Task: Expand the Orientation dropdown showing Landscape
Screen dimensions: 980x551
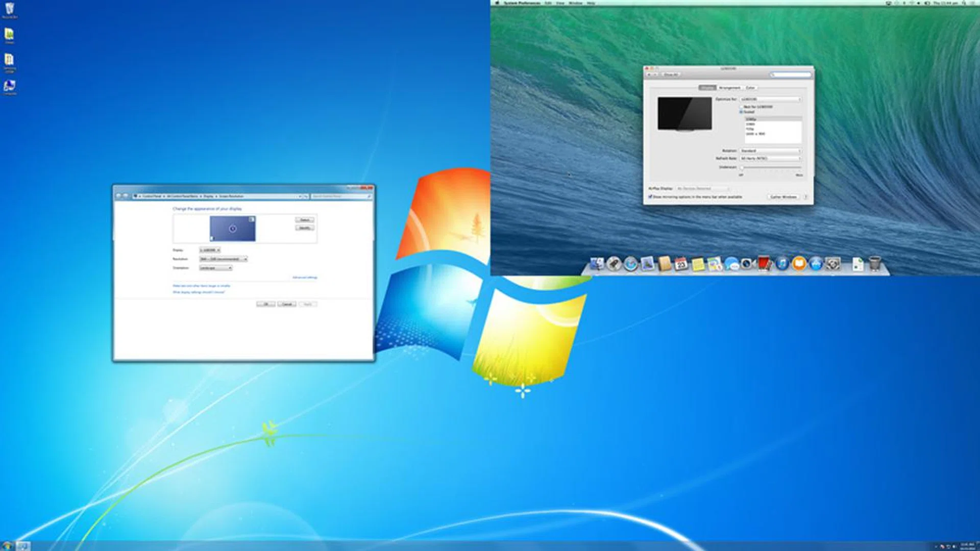Action: tap(216, 267)
